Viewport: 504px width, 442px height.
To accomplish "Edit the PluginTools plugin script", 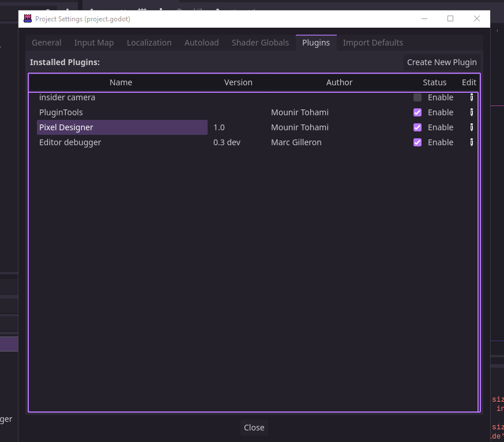I will [x=471, y=112].
